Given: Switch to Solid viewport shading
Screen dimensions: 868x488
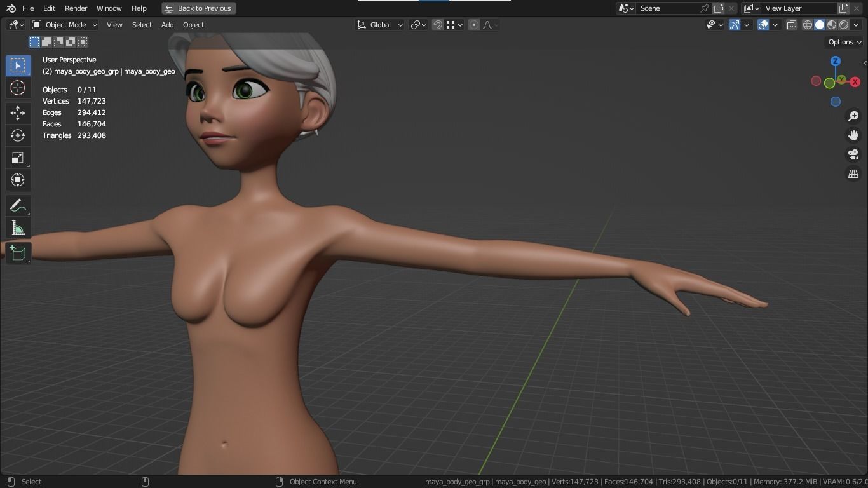Looking at the screenshot, I should click(x=820, y=25).
